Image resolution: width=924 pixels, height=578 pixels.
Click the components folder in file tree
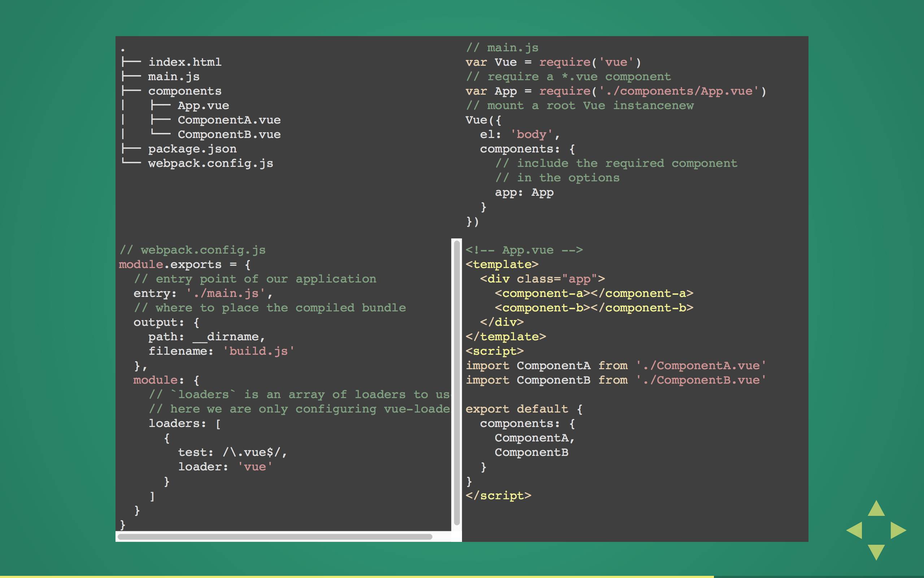[x=185, y=91]
